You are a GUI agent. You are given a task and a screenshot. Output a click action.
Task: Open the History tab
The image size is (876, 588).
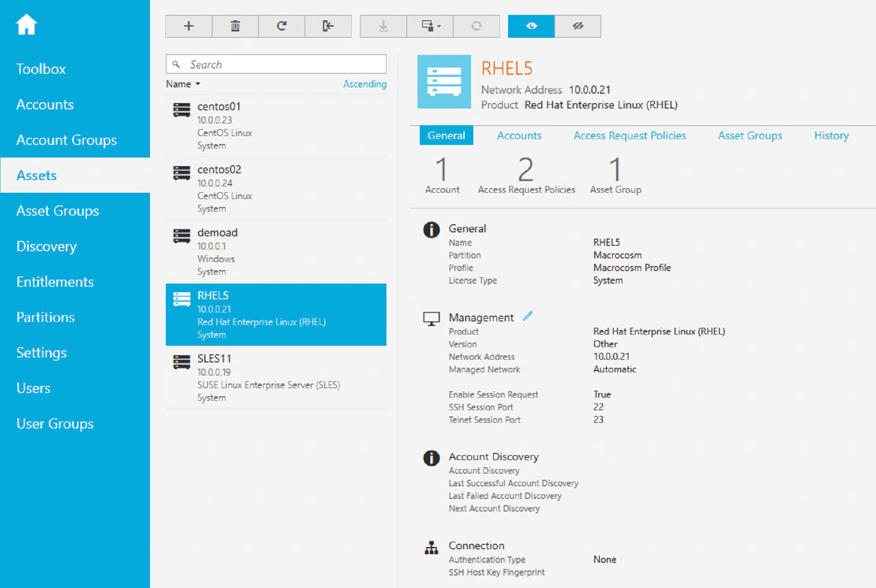pos(831,136)
